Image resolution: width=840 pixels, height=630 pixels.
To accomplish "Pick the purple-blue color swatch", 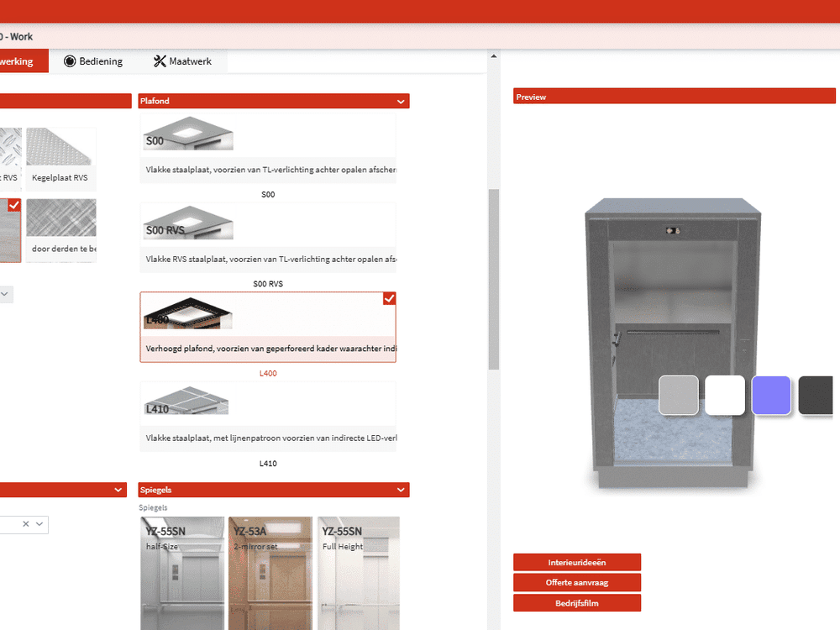I will click(771, 396).
